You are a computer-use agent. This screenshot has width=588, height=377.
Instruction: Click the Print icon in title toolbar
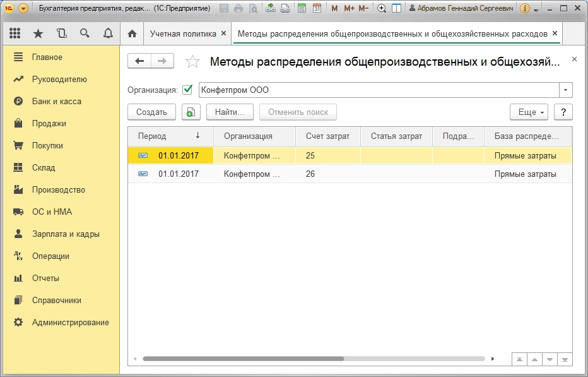(238, 8)
